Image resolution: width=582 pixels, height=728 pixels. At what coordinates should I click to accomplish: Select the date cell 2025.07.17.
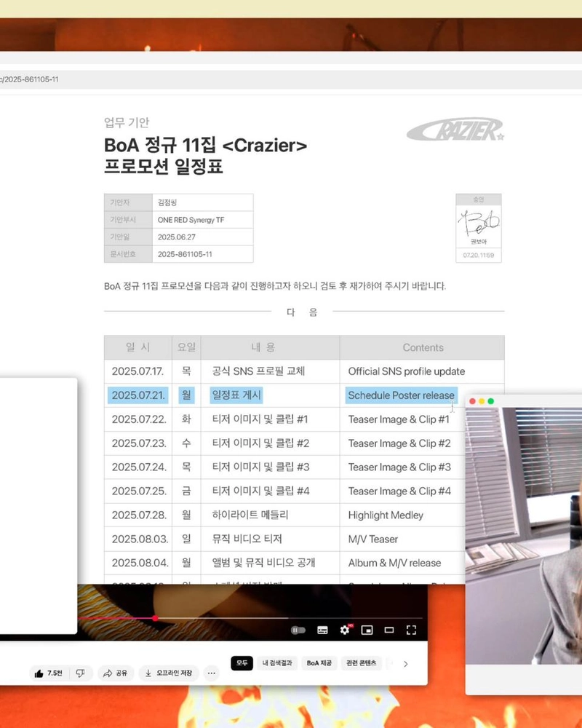tap(137, 371)
